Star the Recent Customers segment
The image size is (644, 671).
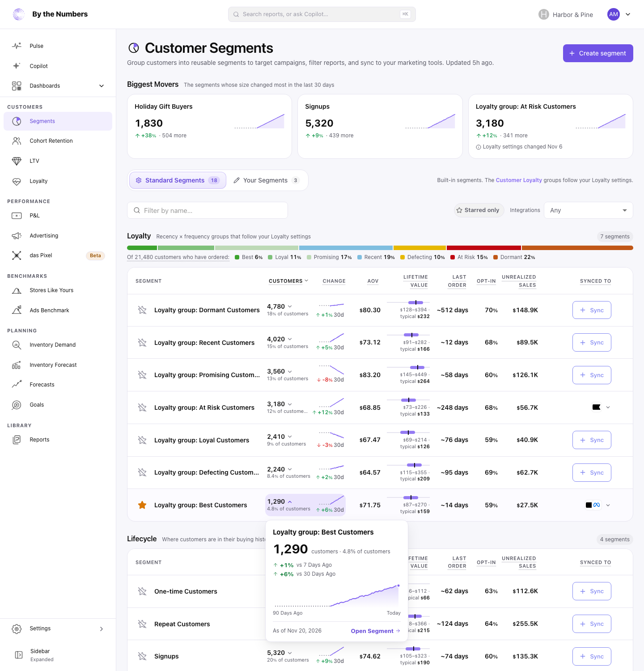point(142,343)
